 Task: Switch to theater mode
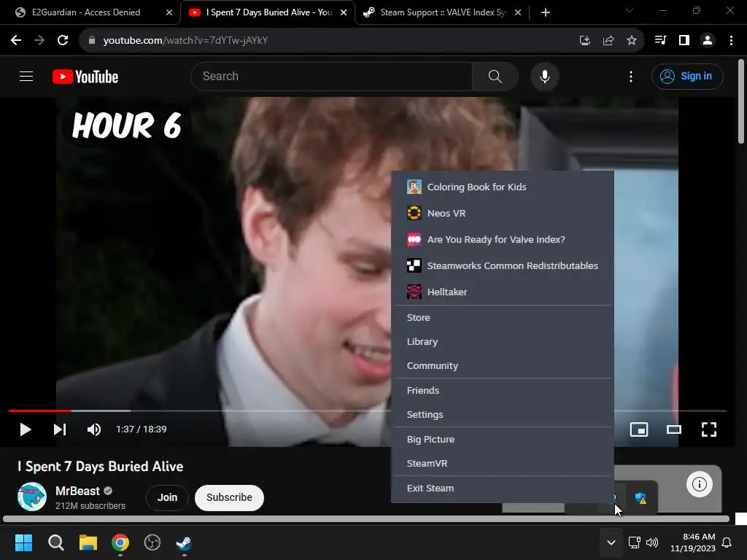pyautogui.click(x=673, y=429)
